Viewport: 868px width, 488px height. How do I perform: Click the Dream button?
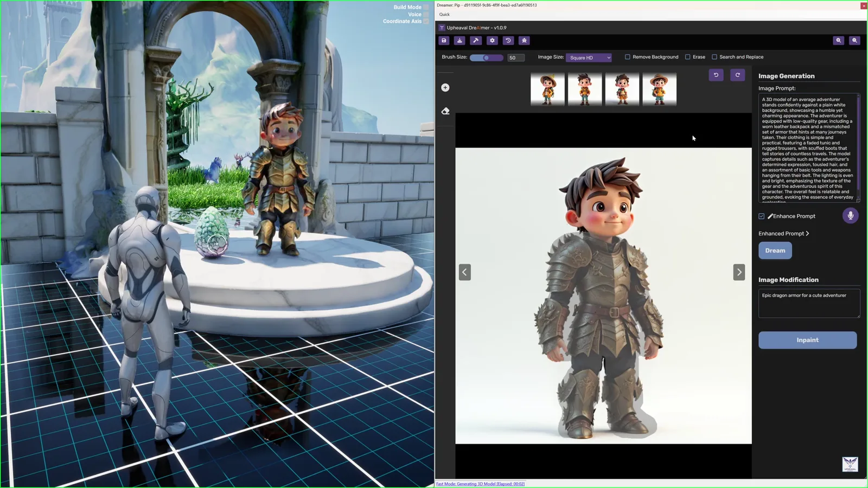[775, 251]
